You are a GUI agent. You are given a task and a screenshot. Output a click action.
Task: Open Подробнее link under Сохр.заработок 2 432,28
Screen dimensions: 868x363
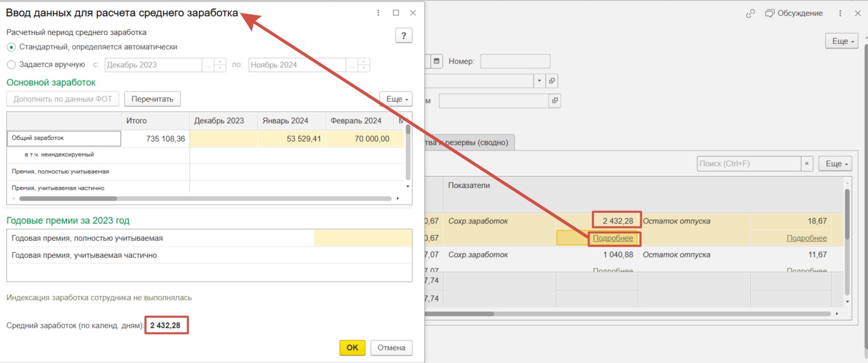pos(612,238)
